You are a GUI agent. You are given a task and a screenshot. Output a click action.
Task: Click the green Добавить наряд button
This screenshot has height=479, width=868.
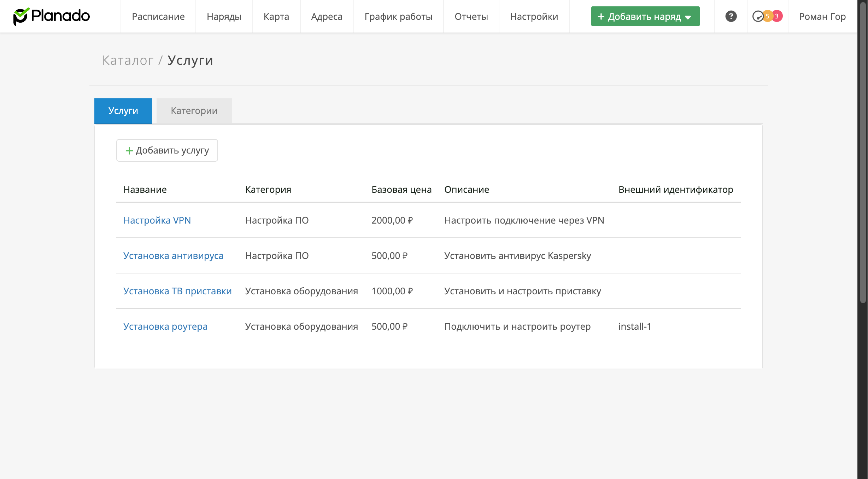coord(639,16)
